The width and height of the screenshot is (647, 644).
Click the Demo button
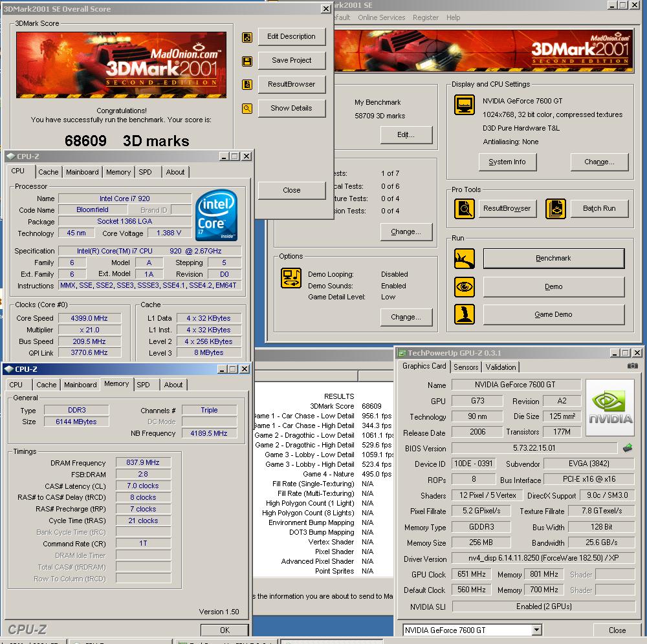click(553, 287)
